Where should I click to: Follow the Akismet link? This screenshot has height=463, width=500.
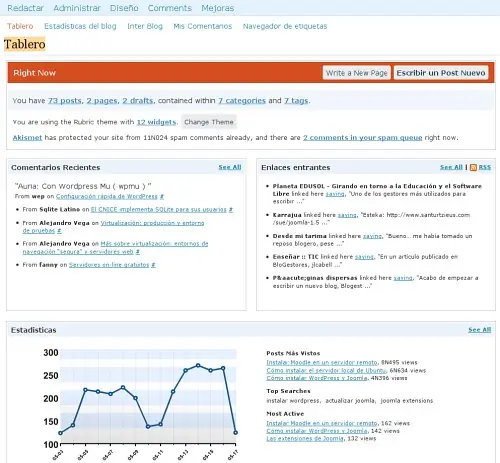click(27, 138)
